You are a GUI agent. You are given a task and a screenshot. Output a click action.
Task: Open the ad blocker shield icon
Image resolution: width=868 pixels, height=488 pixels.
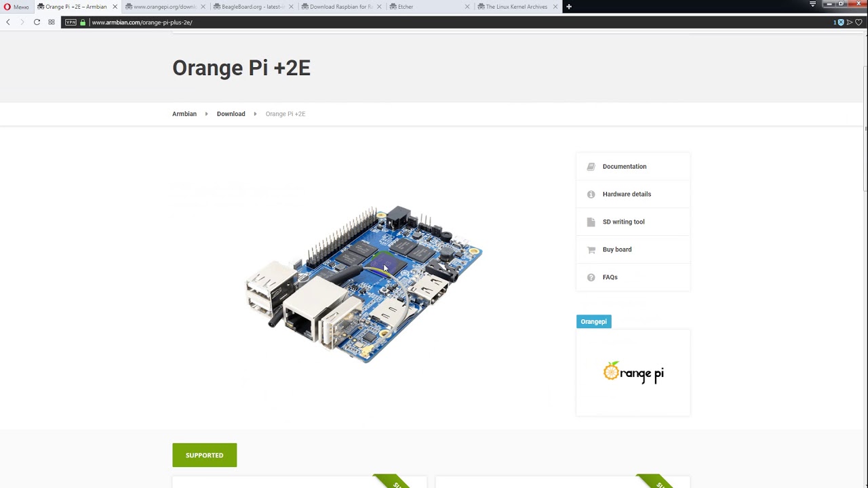841,22
